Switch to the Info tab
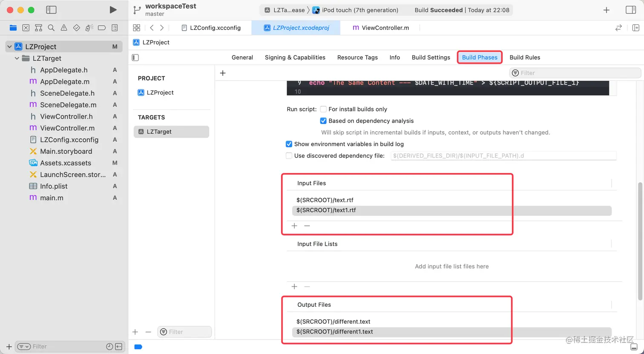The image size is (644, 354). coord(395,58)
